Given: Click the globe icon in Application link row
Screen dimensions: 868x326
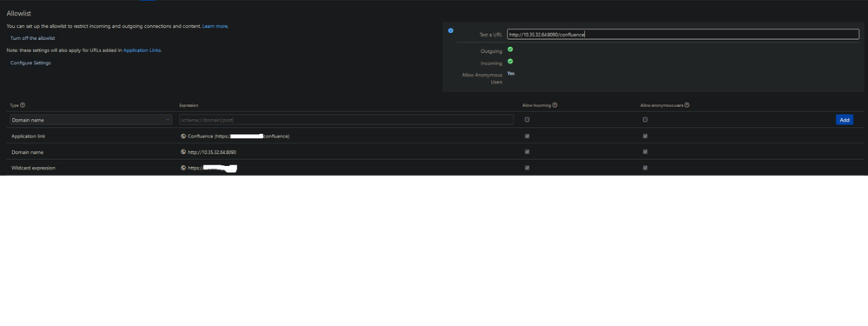Looking at the screenshot, I should tap(183, 136).
